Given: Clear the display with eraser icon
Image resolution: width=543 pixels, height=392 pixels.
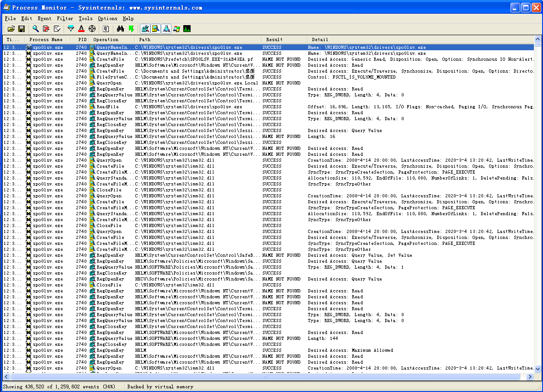Looking at the screenshot, I should [57, 29].
